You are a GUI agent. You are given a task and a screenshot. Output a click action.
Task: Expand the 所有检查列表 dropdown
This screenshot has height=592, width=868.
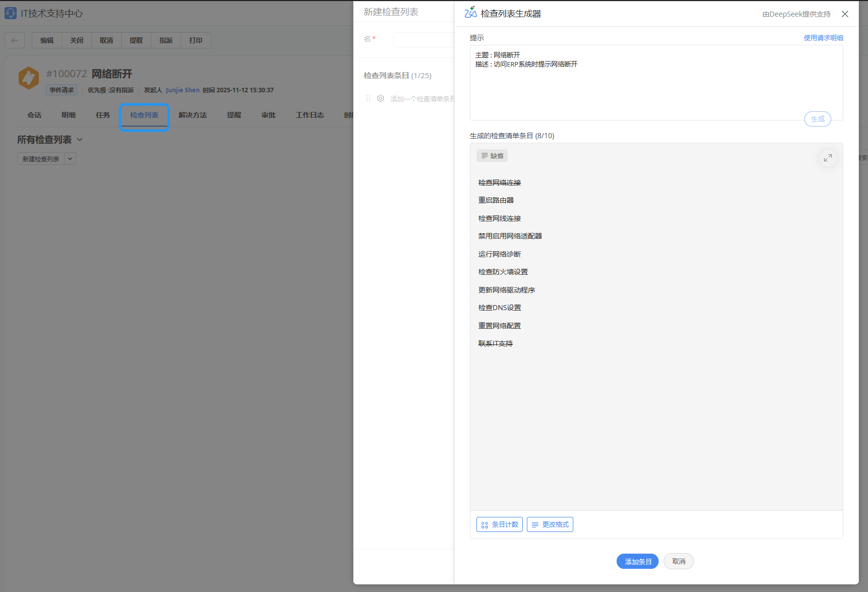80,140
